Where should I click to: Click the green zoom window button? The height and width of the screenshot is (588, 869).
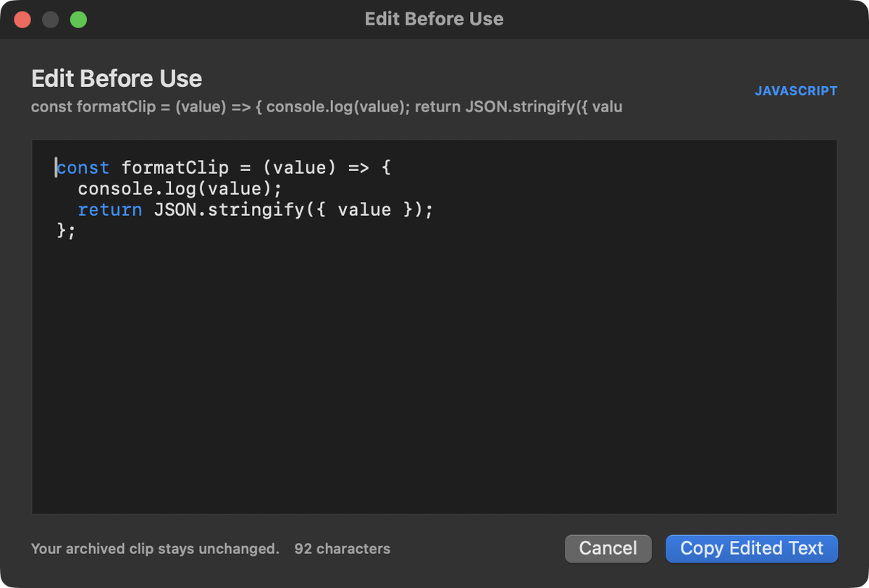(78, 20)
